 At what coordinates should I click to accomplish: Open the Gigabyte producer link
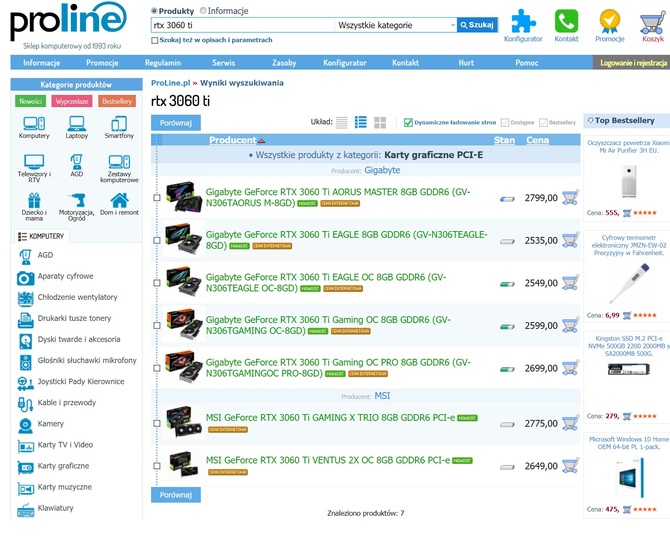point(382,170)
